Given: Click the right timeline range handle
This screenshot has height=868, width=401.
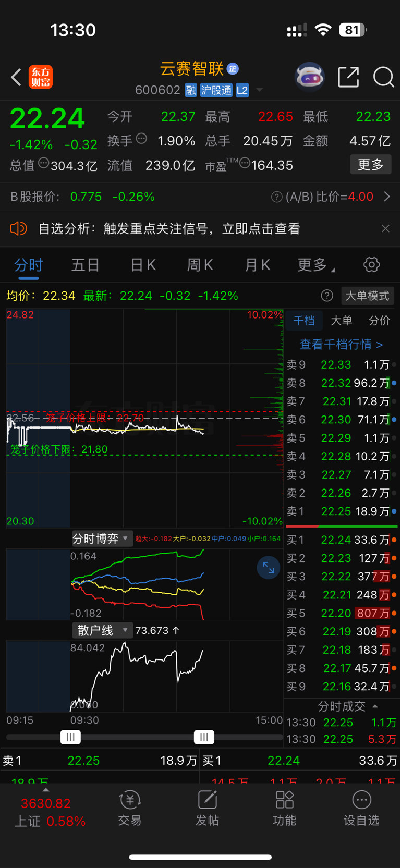Looking at the screenshot, I should [x=204, y=737].
